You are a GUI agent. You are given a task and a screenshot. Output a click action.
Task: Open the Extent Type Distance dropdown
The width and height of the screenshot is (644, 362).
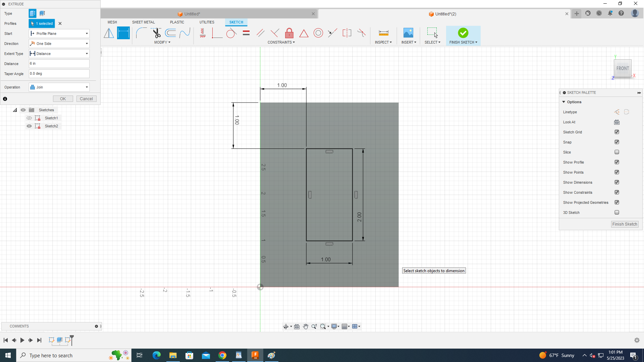click(x=59, y=54)
